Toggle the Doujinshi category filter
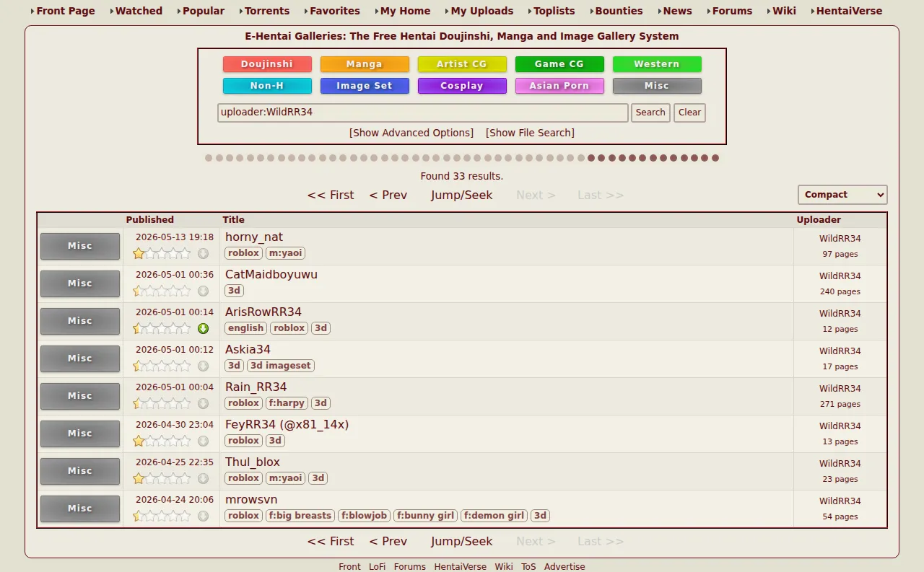 click(x=267, y=64)
